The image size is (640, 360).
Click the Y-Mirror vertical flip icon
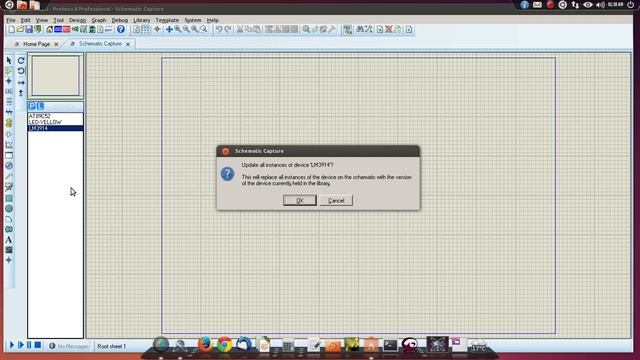point(21,93)
